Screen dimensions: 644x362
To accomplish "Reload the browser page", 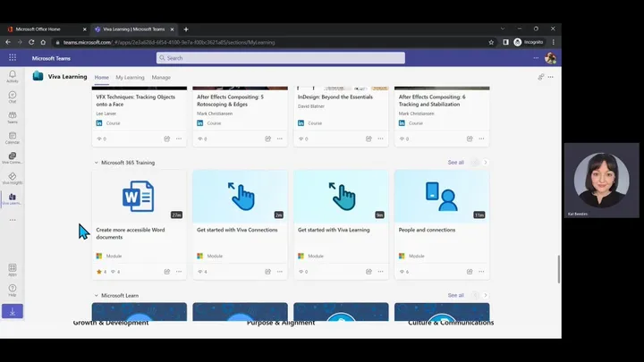I will (x=31, y=42).
